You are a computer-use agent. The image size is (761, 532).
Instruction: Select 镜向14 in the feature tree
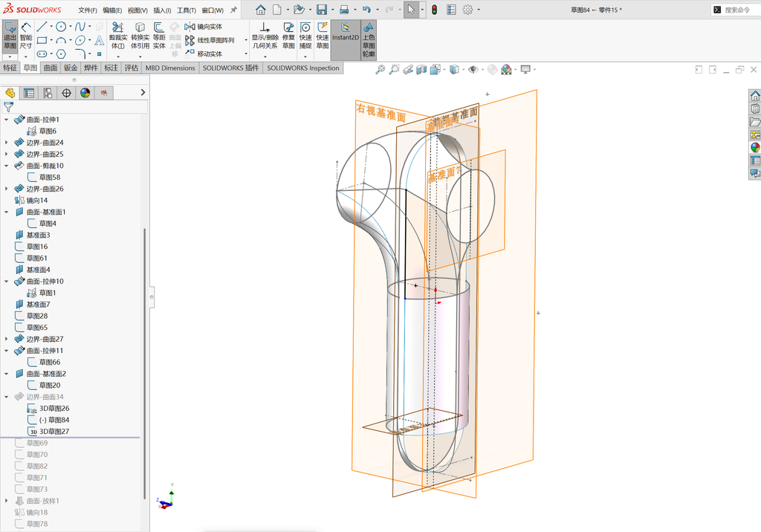click(x=37, y=201)
